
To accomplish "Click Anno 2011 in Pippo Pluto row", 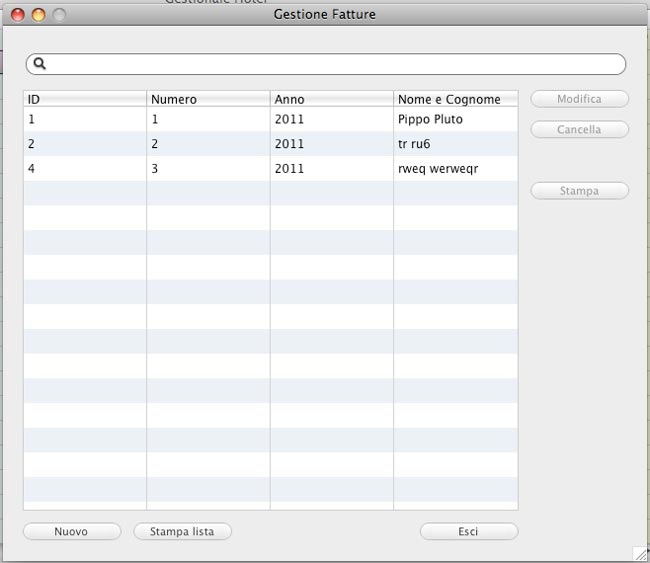I will click(x=332, y=119).
